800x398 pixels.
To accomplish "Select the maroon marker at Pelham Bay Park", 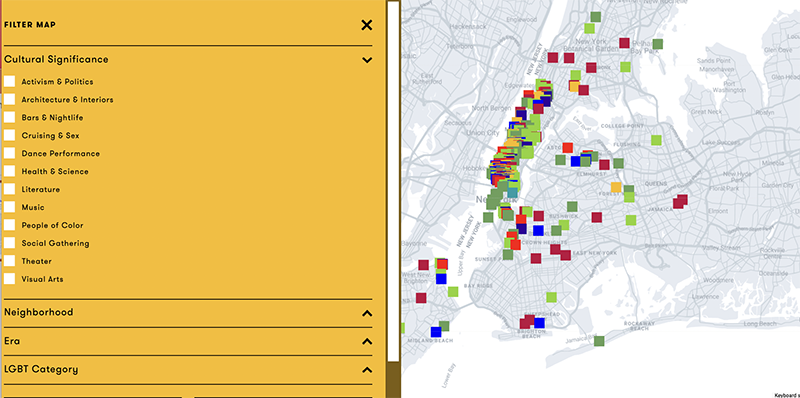I will [624, 43].
